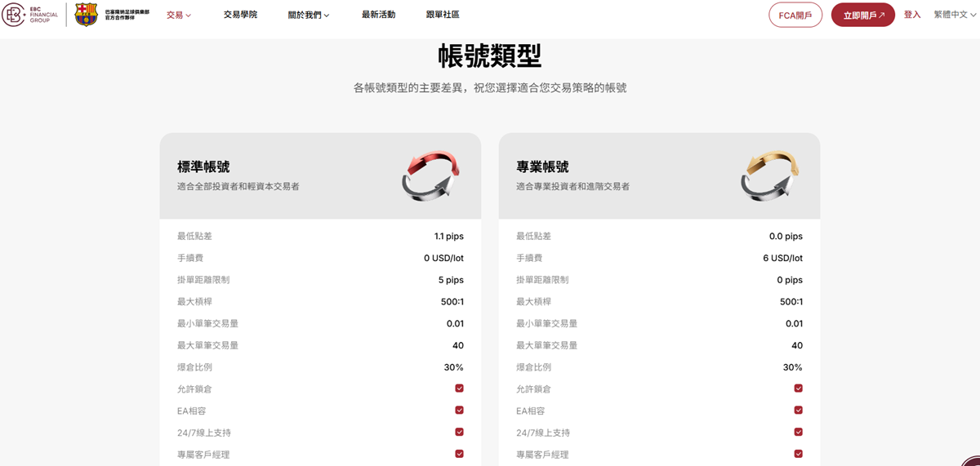Click 手續費 label in 標準帳號 card
The width and height of the screenshot is (980, 466).
(x=190, y=258)
